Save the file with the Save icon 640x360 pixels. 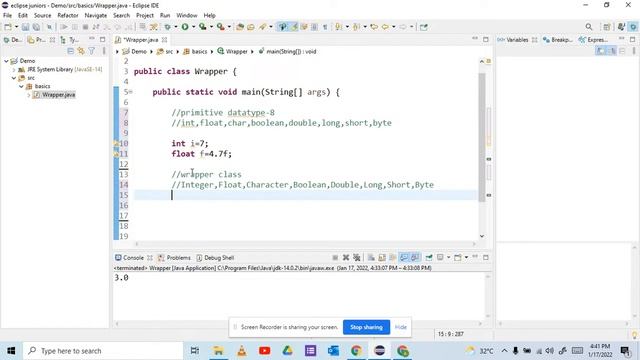(x=25, y=27)
